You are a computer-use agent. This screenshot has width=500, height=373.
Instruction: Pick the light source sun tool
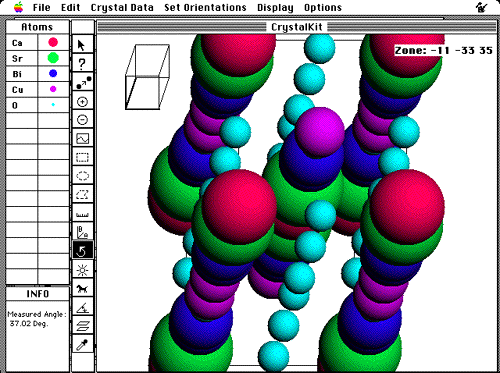click(82, 270)
